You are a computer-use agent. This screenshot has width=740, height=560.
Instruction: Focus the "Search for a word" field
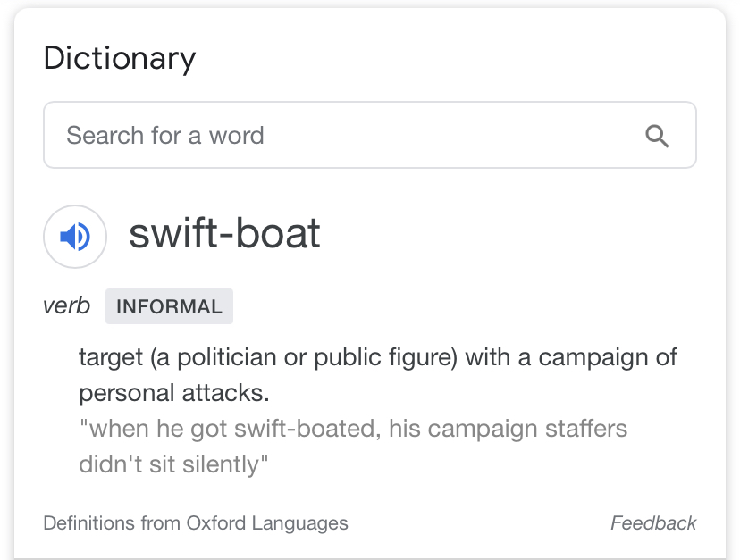click(340, 136)
